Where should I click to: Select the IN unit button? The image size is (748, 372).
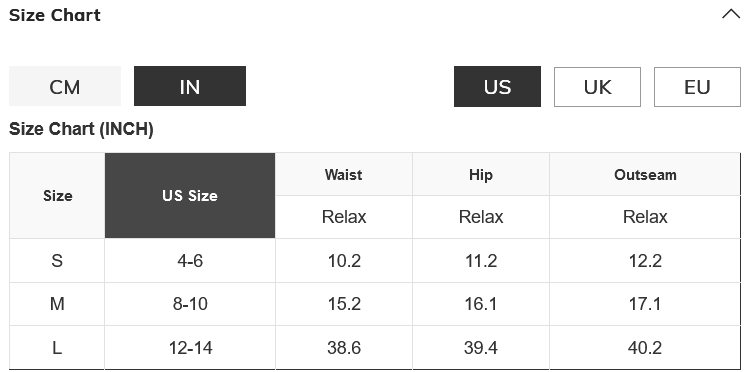click(x=190, y=86)
